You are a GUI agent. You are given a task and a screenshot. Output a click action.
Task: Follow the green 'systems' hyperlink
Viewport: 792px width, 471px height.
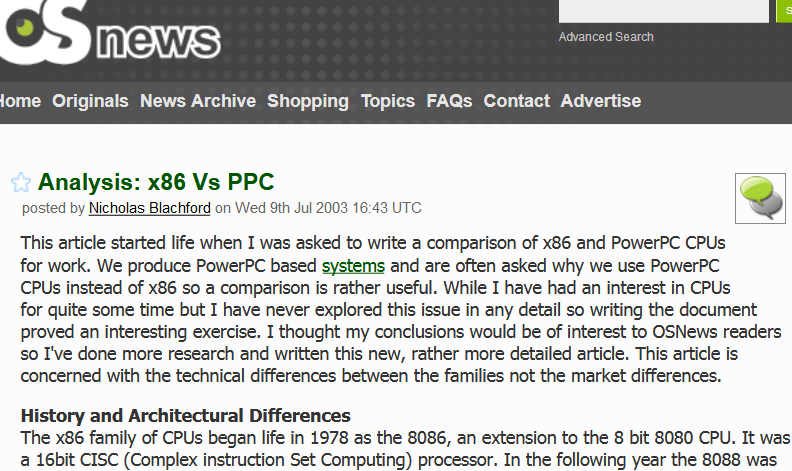point(353,266)
